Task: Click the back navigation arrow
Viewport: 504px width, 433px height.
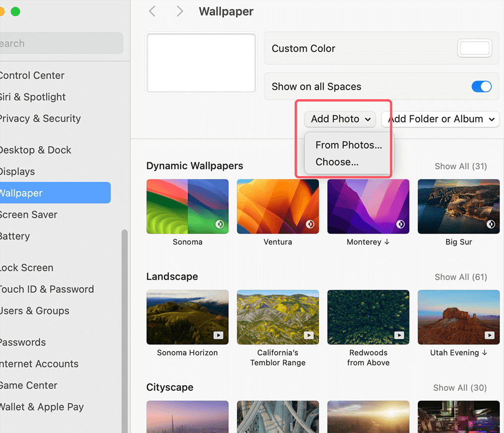Action: [152, 11]
